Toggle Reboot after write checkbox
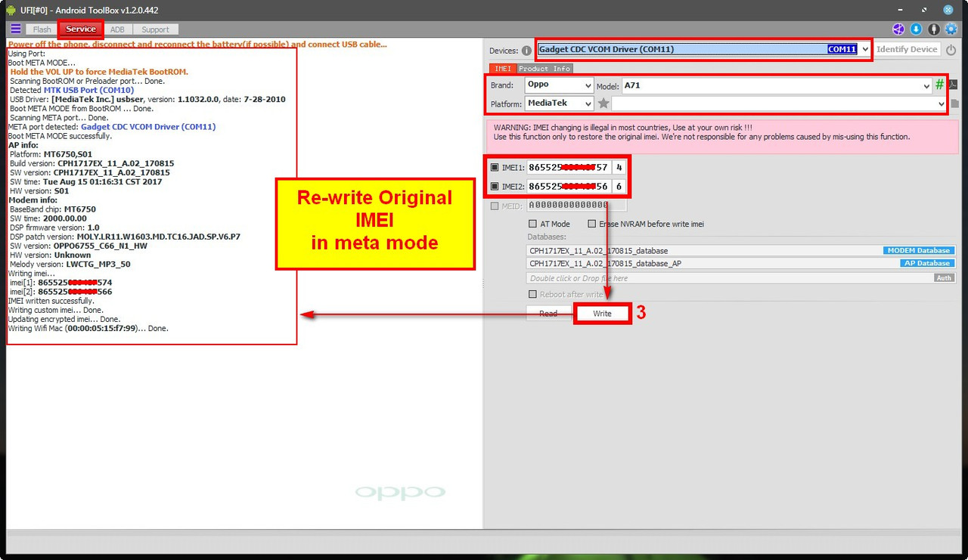This screenshot has height=560, width=968. coord(533,295)
